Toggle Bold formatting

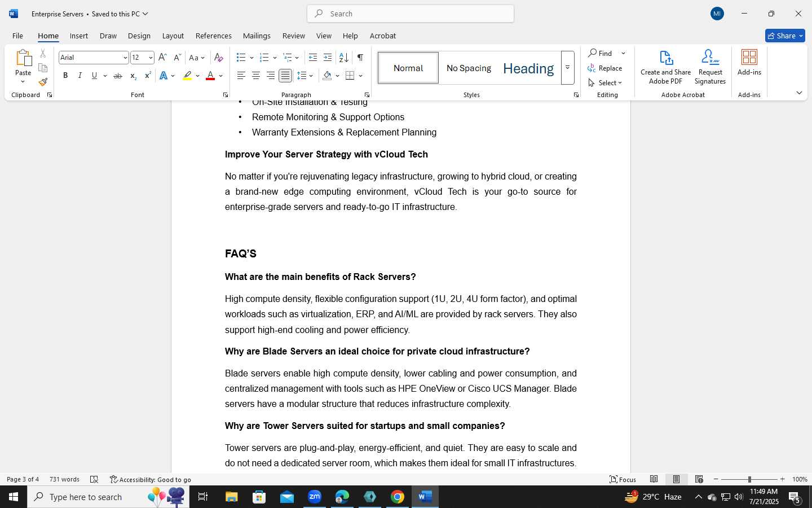tap(65, 76)
